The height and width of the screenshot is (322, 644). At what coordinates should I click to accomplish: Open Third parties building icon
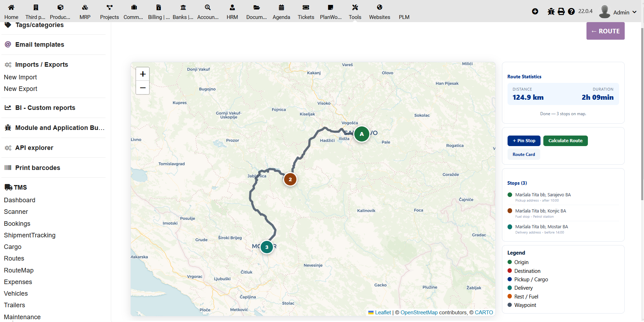click(x=35, y=7)
